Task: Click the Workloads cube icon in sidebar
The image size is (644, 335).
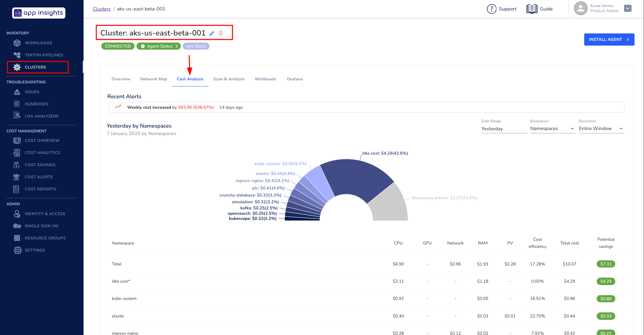Action: pos(17,43)
